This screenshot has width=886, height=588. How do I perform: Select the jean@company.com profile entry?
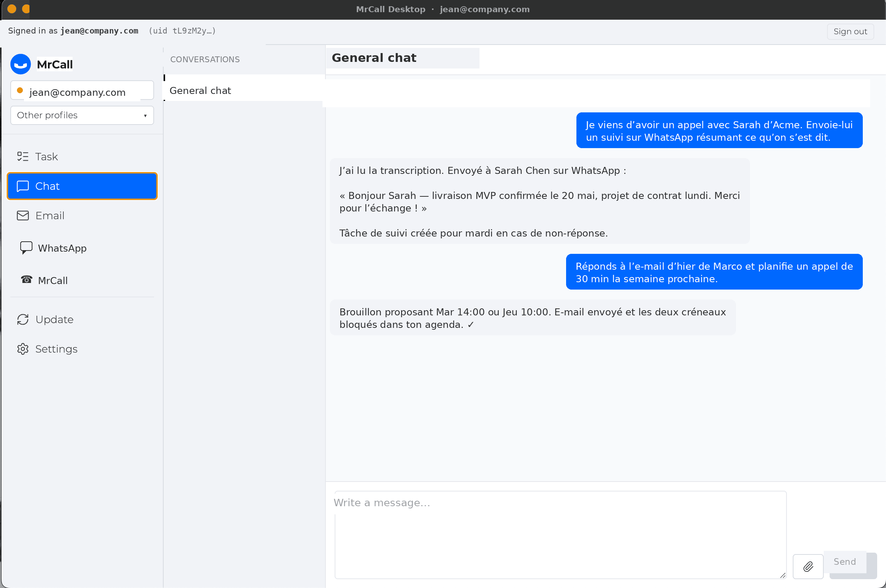point(82,90)
